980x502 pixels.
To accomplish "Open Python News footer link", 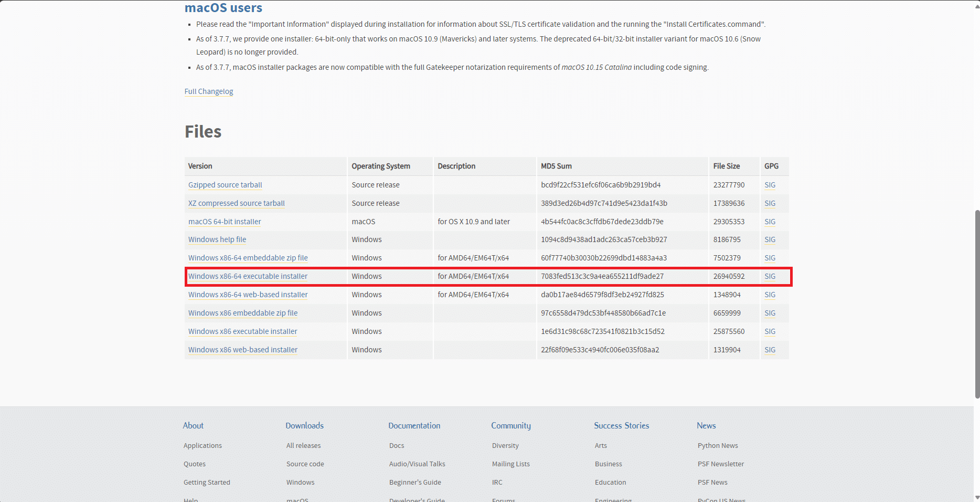I will pyautogui.click(x=718, y=445).
